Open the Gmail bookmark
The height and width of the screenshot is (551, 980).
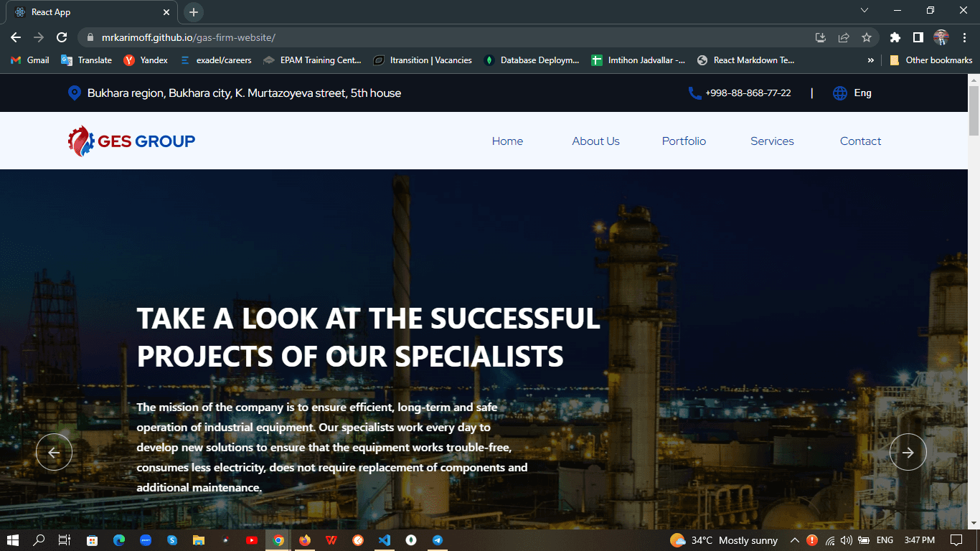pyautogui.click(x=29, y=60)
